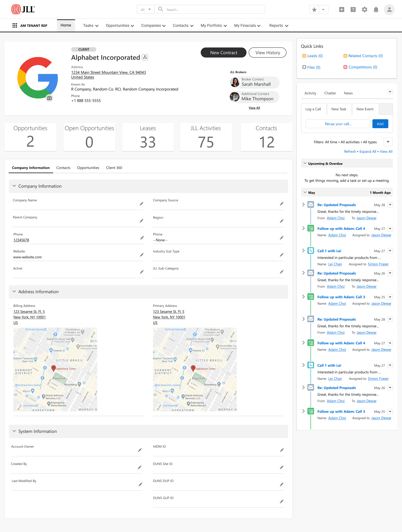The width and height of the screenshot is (402, 532).
Task: Select the New Event tab
Action: 365,109
